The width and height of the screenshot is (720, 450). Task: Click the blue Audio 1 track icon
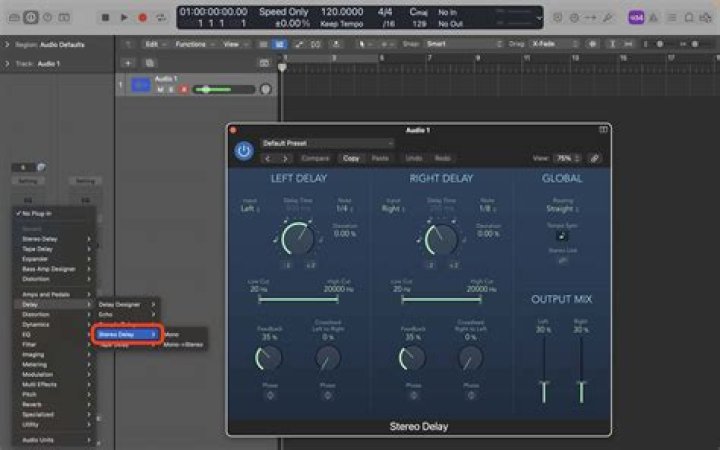pyautogui.click(x=141, y=85)
